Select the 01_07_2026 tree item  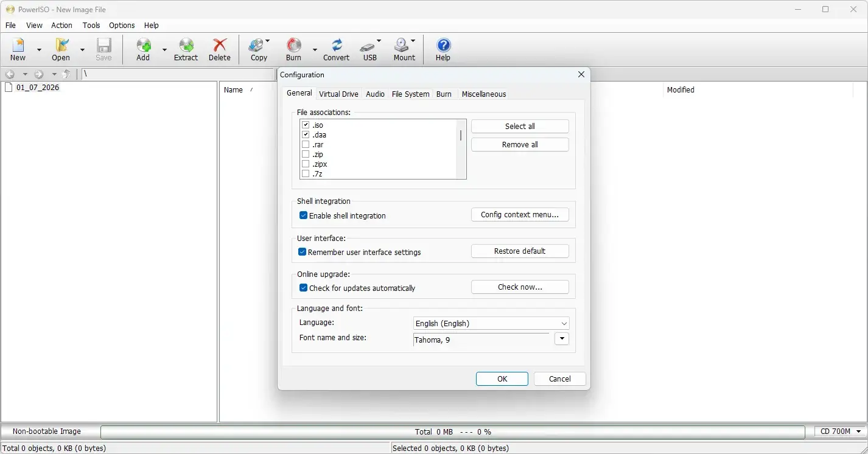tap(38, 88)
